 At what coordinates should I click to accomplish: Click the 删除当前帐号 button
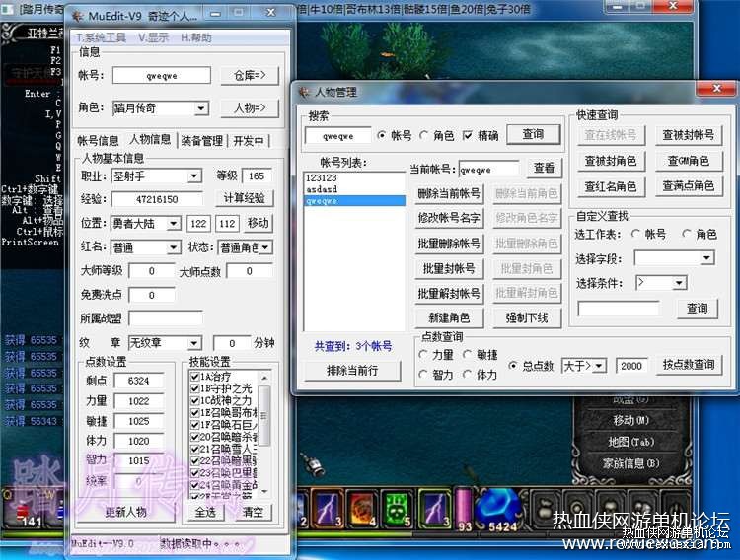click(449, 193)
